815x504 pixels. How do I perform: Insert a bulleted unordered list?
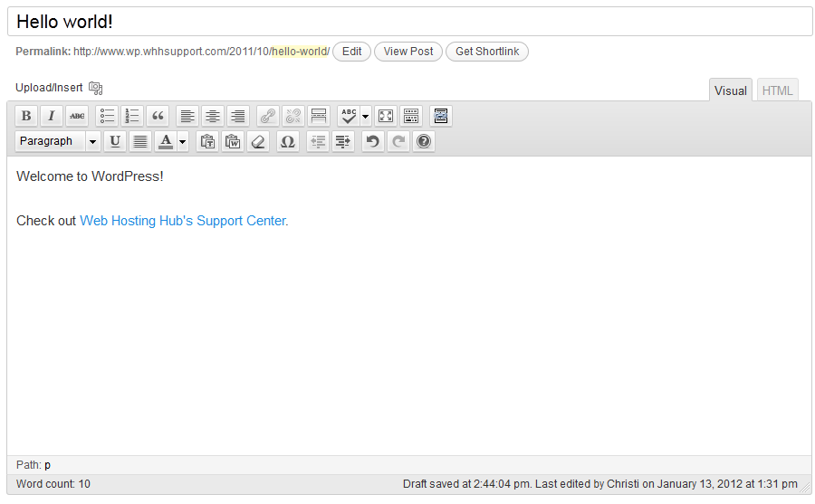pos(108,116)
